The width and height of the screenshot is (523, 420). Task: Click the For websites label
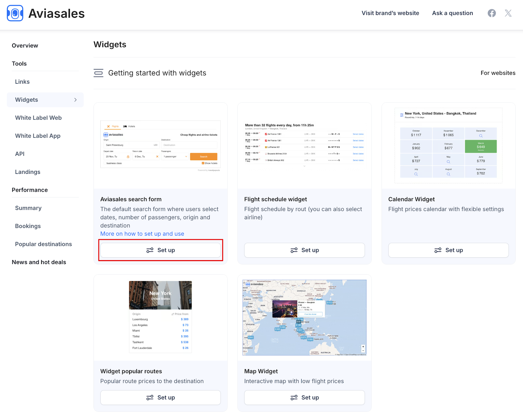point(498,73)
